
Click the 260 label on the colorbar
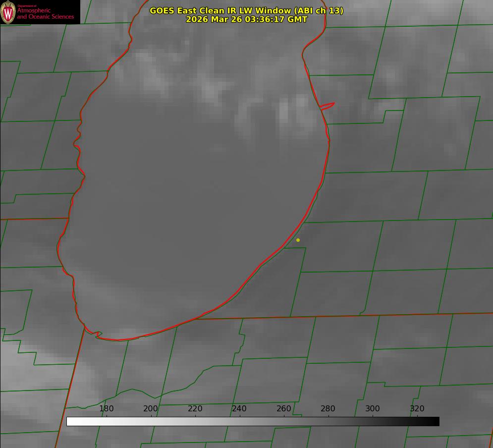[284, 409]
